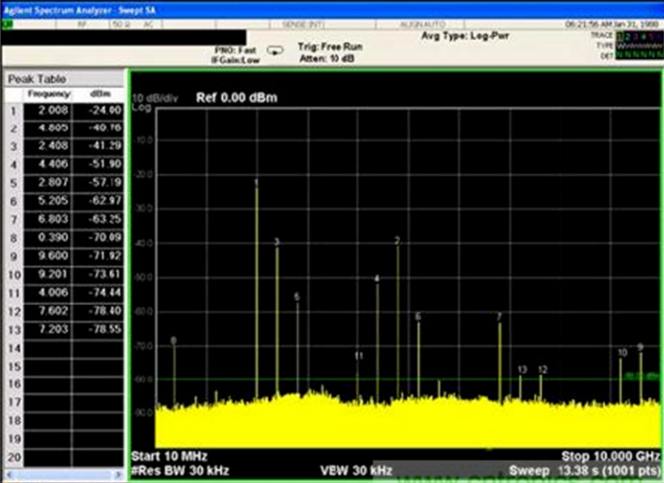Click peak marker 1 on the trace
This screenshot has width=664, height=483.
(256, 183)
